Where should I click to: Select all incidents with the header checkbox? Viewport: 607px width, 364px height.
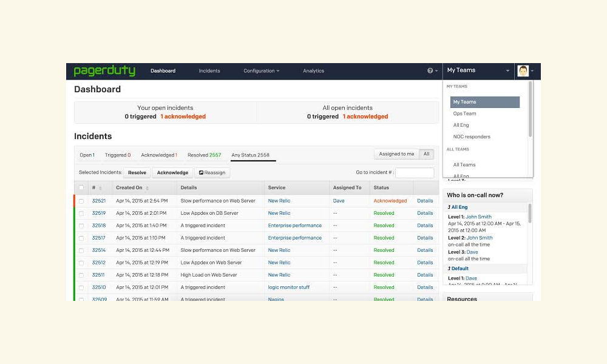[x=81, y=187]
